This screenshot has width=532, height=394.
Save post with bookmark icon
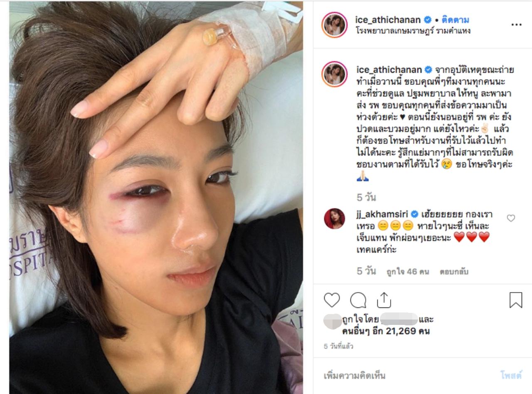point(515,300)
